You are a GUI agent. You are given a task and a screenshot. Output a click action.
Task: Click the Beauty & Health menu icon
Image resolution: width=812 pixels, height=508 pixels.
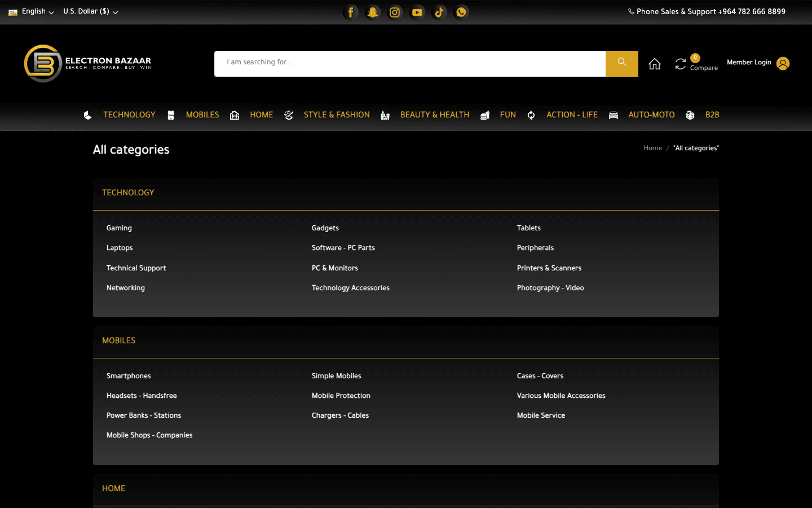coord(385,115)
